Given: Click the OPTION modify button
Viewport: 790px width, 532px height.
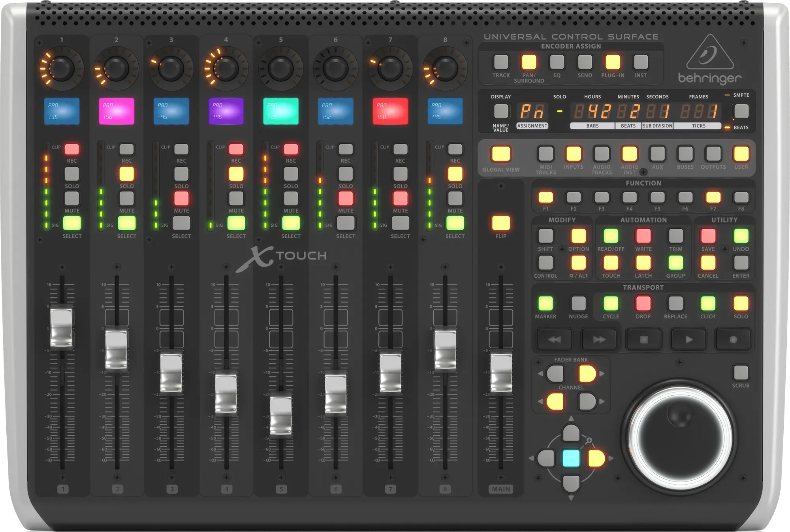Looking at the screenshot, I should point(578,236).
